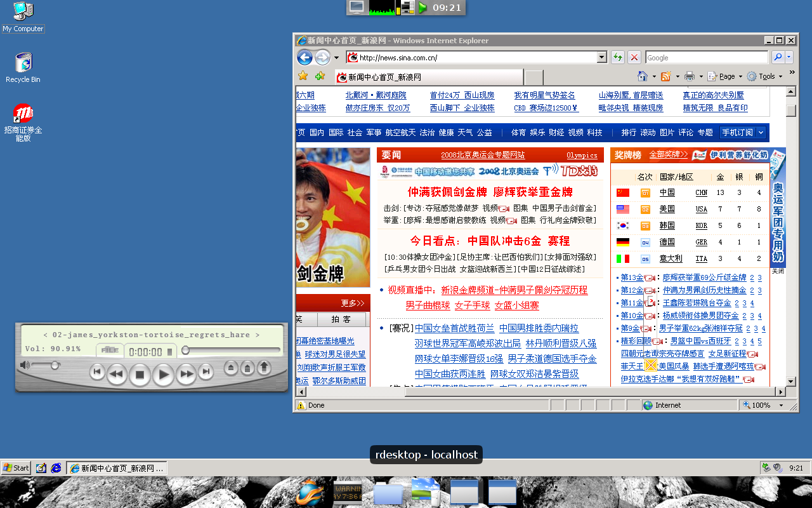
Task: Click the 中国 country link in medal table
Action: (667, 192)
